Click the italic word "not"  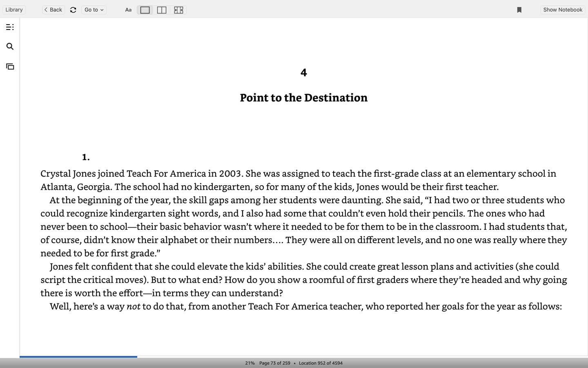coord(134,306)
